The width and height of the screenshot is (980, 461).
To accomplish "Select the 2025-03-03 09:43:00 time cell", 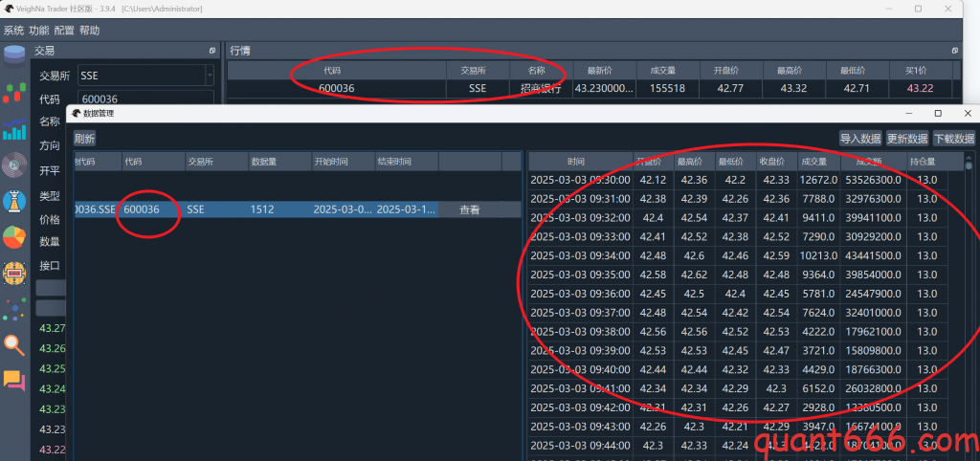I will 579,426.
